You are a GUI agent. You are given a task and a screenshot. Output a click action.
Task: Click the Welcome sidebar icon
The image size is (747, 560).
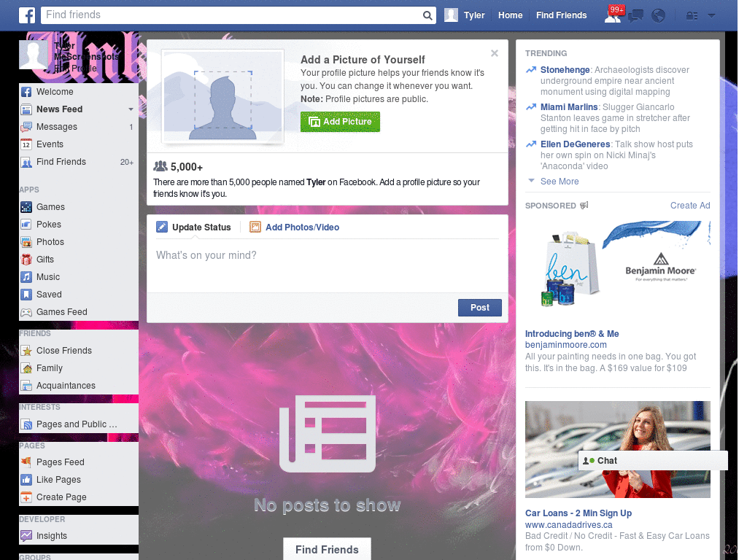(26, 92)
